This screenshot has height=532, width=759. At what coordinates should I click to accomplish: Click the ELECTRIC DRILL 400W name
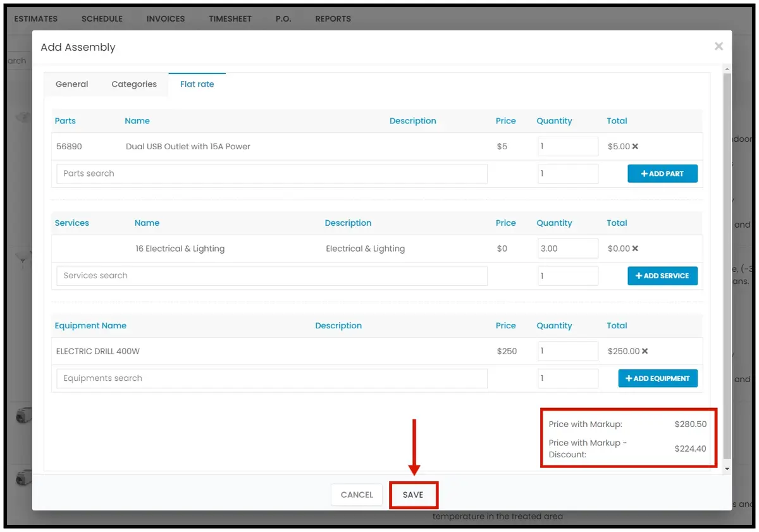[x=98, y=351]
